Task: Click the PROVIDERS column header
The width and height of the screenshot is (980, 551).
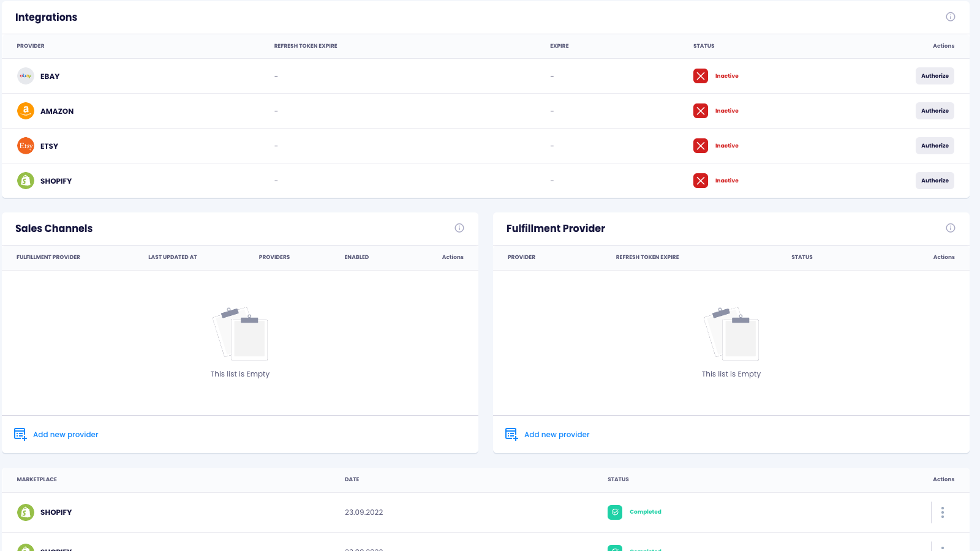Action: (x=274, y=257)
